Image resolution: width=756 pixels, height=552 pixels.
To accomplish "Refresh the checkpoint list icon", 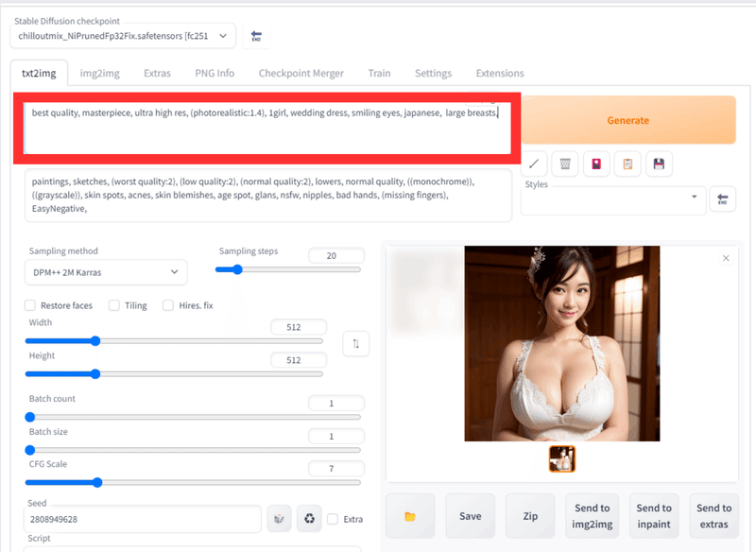I will 256,36.
